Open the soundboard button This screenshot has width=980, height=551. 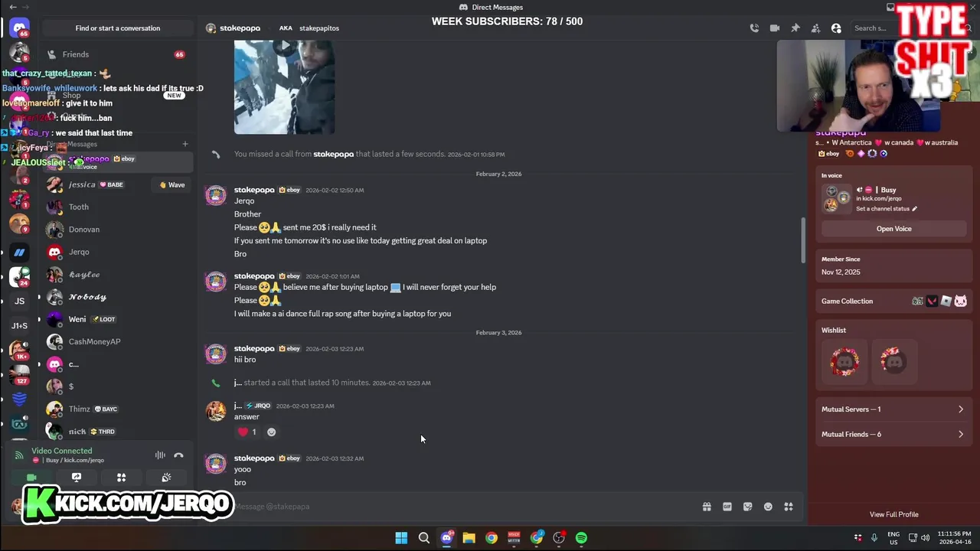tap(166, 478)
